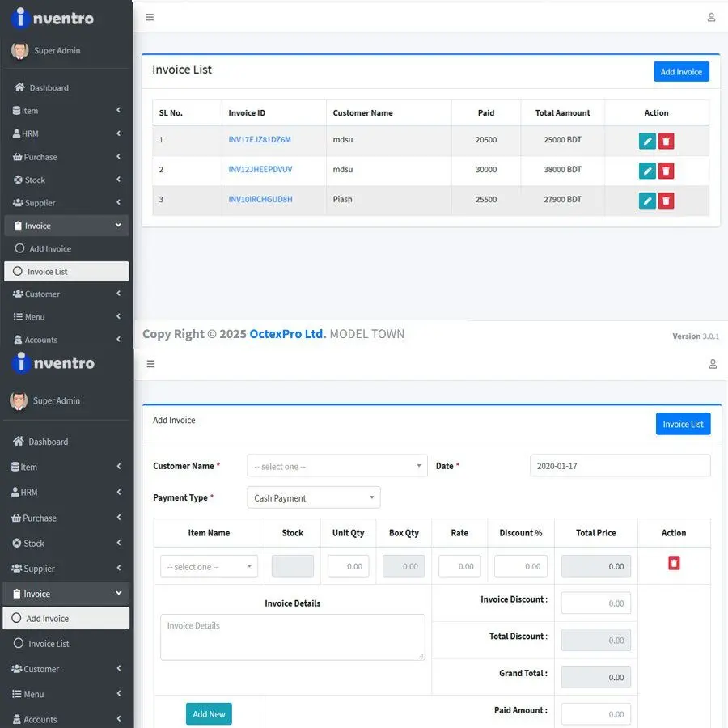Image resolution: width=728 pixels, height=728 pixels.
Task: Open the INV10IRCHGUD8H invoice link
Action: 260,199
